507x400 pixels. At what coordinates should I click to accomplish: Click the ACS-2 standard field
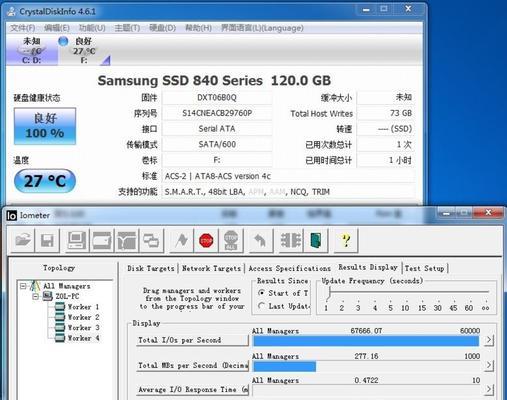coord(288,176)
